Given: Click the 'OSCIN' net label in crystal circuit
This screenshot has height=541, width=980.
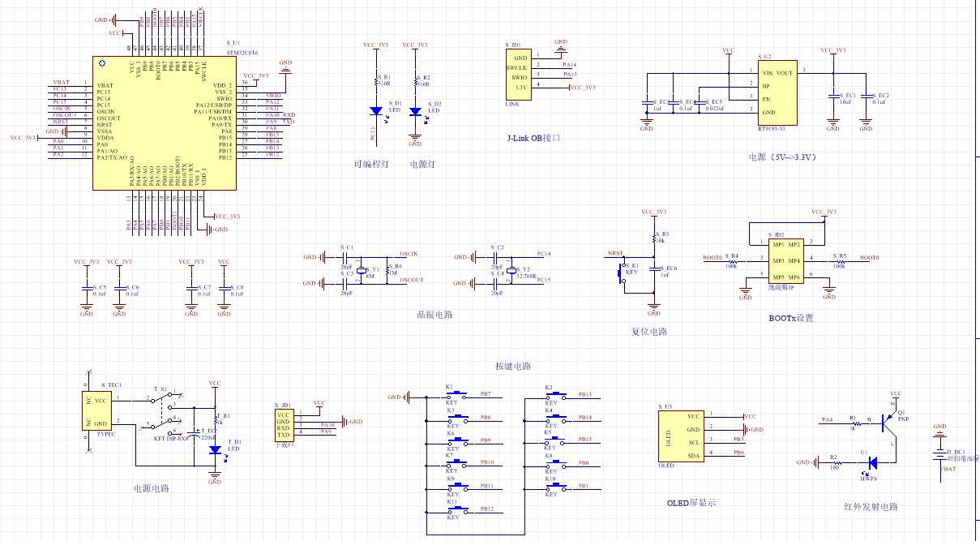Looking at the screenshot, I should click(409, 254).
